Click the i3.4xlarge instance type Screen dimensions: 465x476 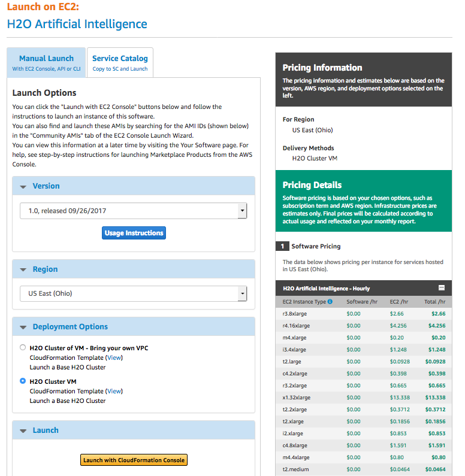click(294, 350)
